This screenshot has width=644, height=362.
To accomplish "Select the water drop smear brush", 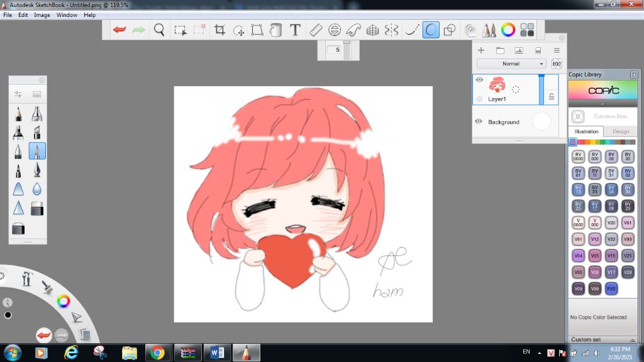I will [x=37, y=189].
